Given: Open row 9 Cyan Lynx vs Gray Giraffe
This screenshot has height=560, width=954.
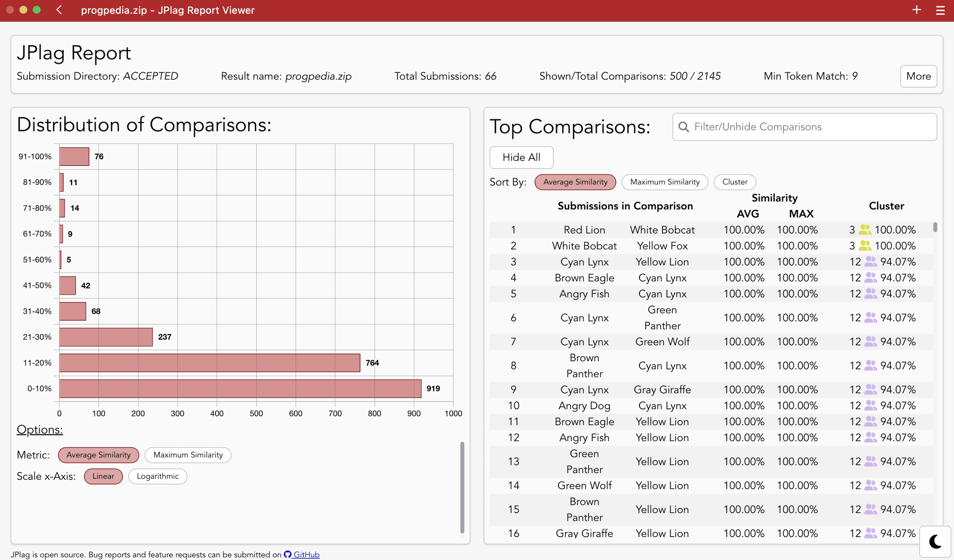Looking at the screenshot, I should pos(711,389).
